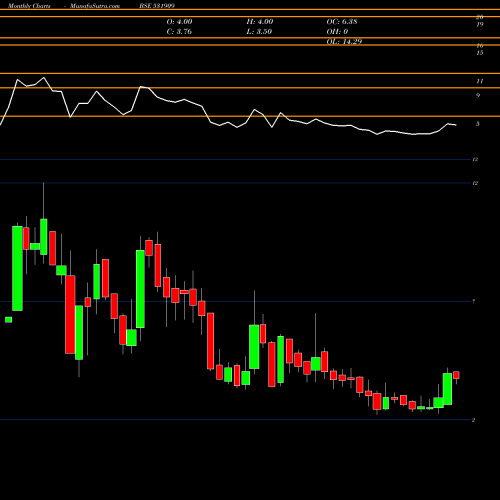Click the 'H: 4.00' high value
500x500 pixels.
(x=260, y=22)
